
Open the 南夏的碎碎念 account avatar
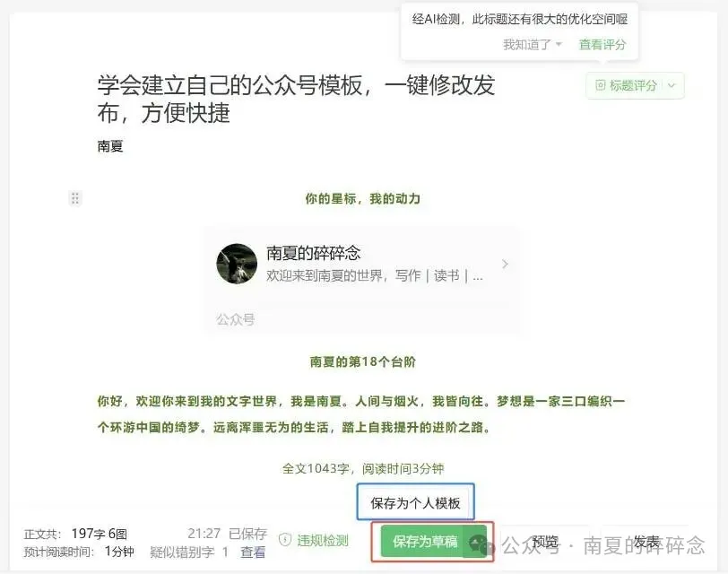pyautogui.click(x=237, y=264)
